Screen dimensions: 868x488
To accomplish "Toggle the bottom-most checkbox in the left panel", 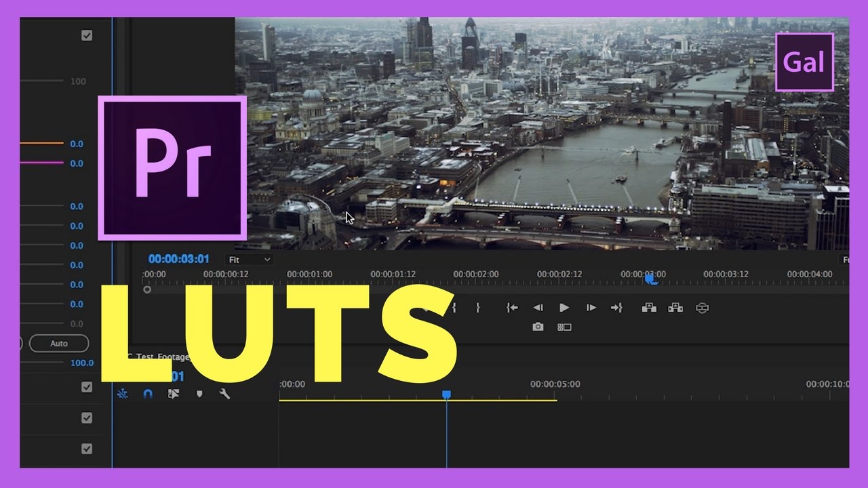I will pyautogui.click(x=87, y=449).
